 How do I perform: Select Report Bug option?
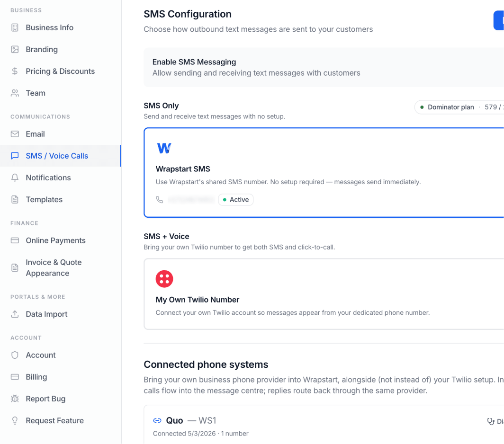[x=61, y=399]
